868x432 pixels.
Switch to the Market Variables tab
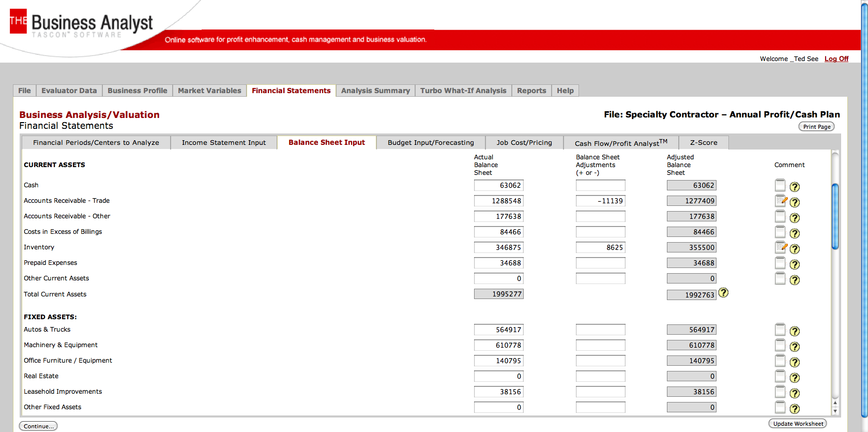tap(209, 91)
